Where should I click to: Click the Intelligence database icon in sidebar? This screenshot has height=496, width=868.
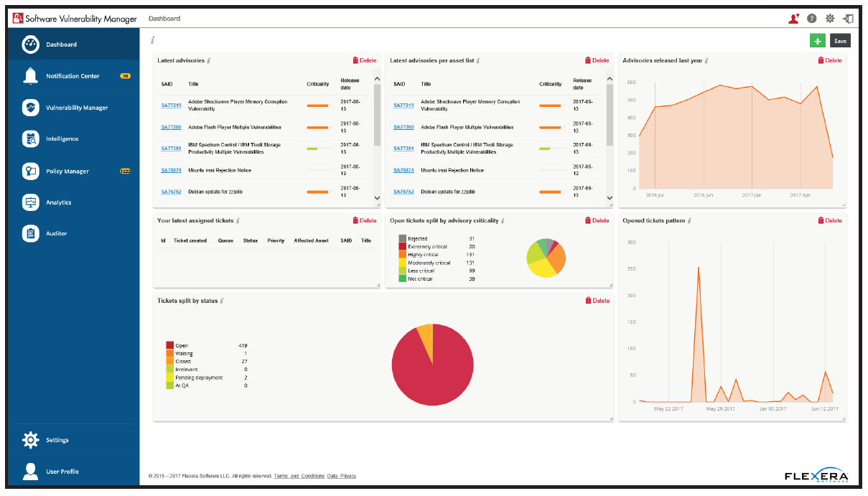click(x=30, y=139)
